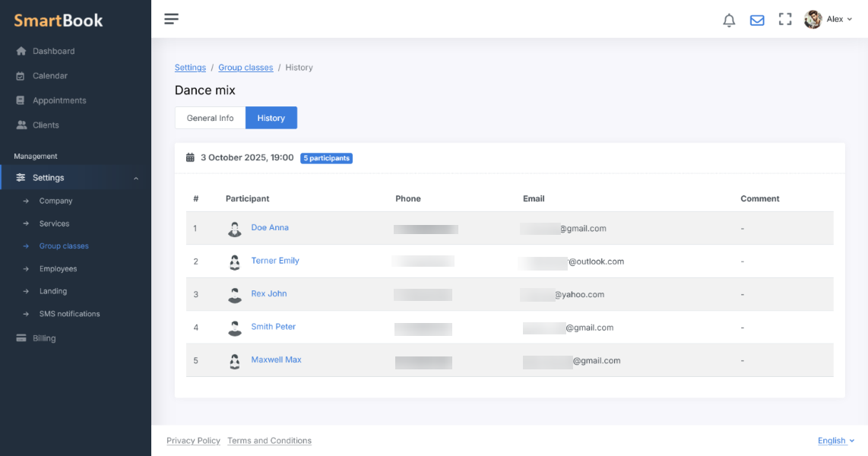The image size is (868, 456).
Task: Click the Clients people icon
Action: (x=21, y=125)
